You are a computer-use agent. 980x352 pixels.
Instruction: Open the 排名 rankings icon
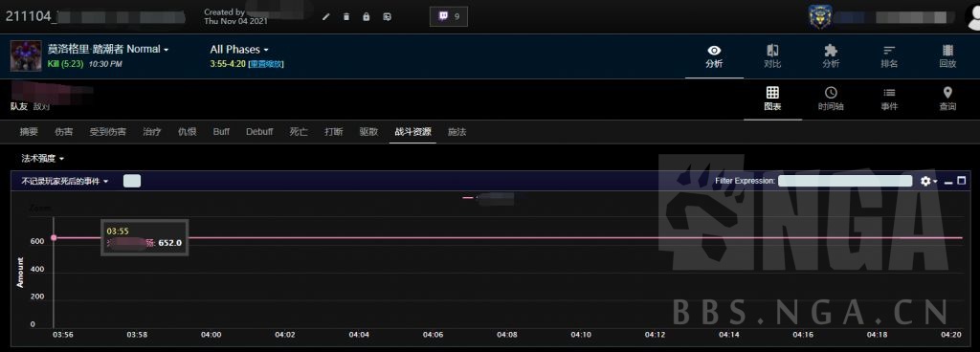tap(889, 51)
